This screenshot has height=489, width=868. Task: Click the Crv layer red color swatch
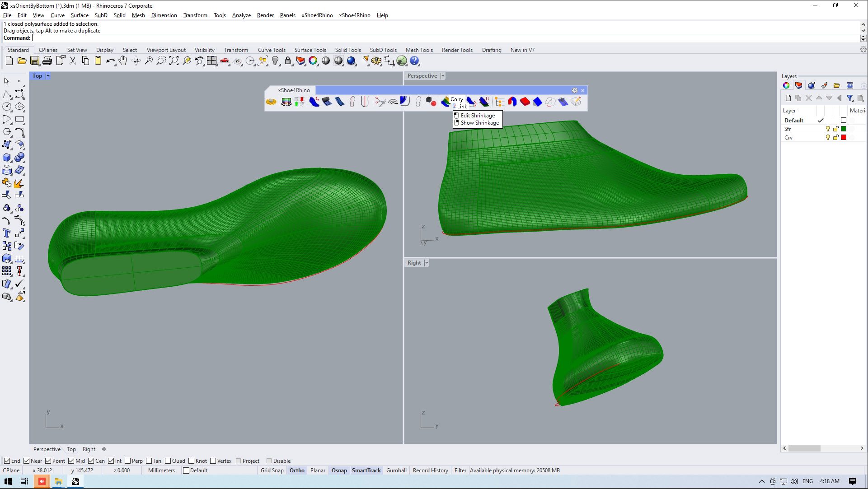[x=844, y=138]
